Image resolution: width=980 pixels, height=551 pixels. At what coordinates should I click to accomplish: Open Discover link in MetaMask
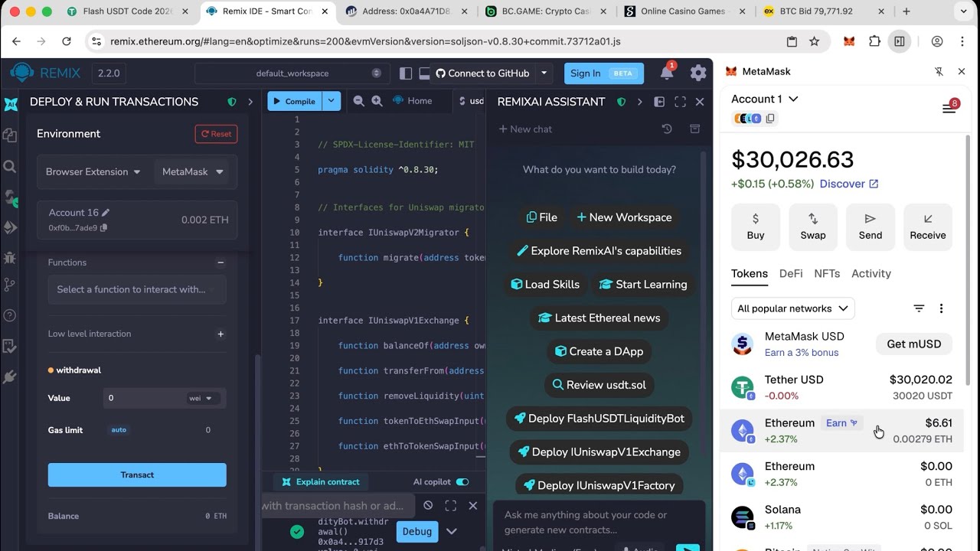pyautogui.click(x=849, y=184)
